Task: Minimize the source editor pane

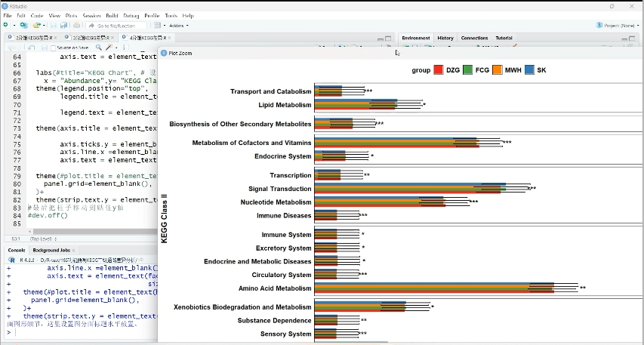Action: pos(381,39)
